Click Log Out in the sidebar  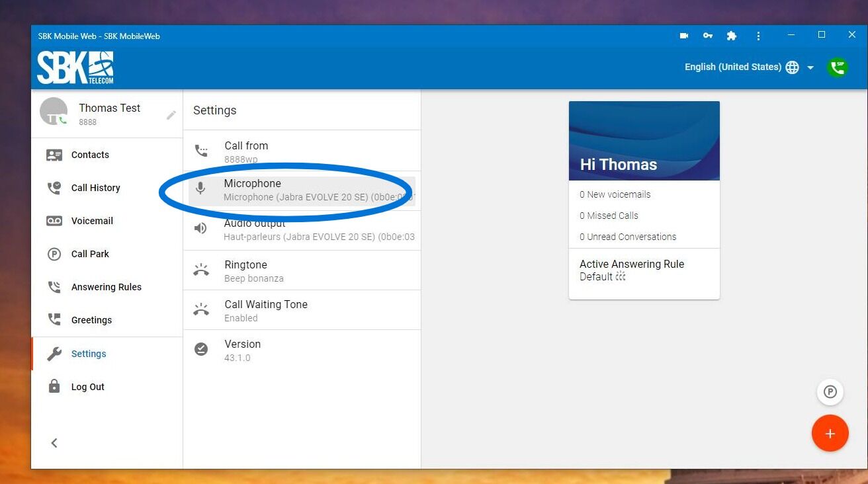107,387
